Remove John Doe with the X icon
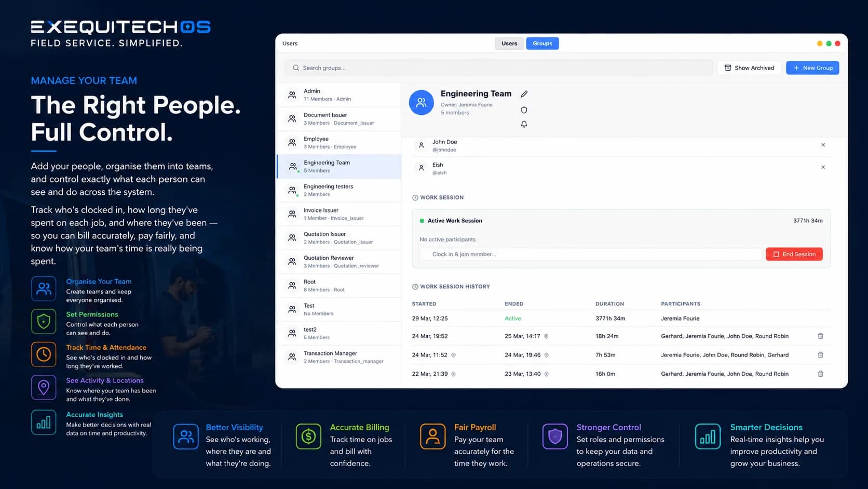This screenshot has height=489, width=868. 823,145
